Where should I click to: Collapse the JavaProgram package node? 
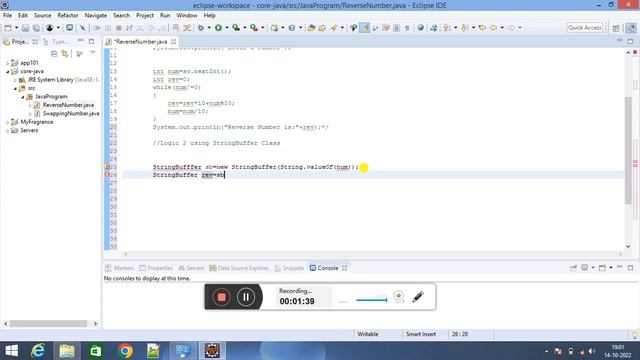click(x=23, y=97)
